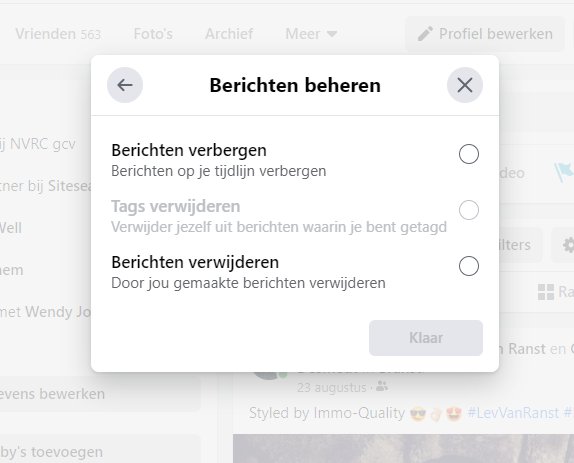Select the Tags verwijderen radio button
Image resolution: width=574 pixels, height=463 pixels.
click(469, 210)
